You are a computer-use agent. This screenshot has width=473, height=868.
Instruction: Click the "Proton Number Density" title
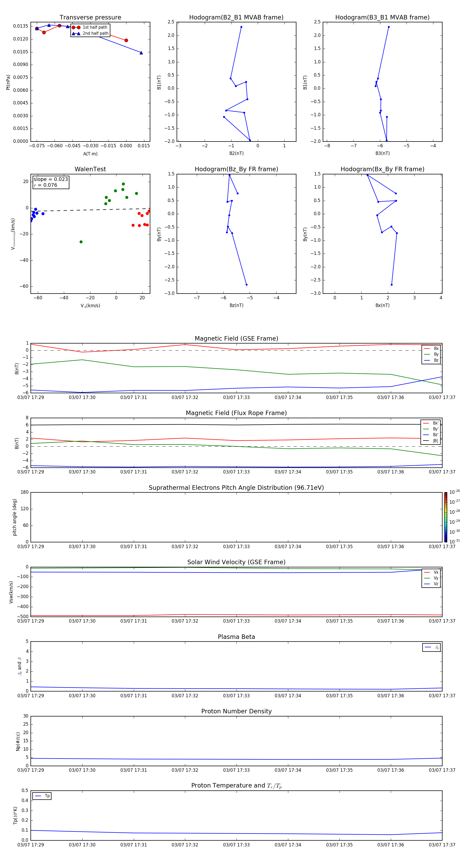(x=236, y=711)
